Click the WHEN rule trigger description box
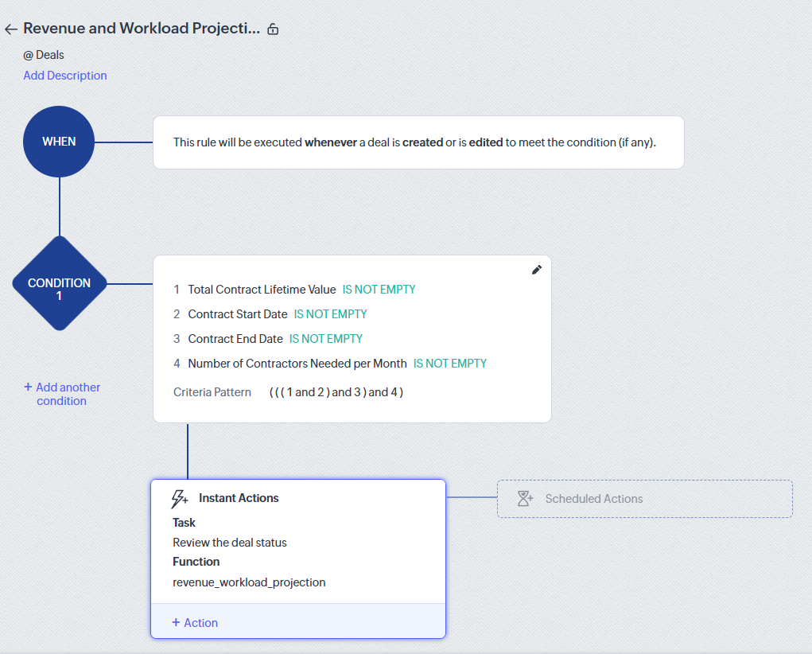The width and height of the screenshot is (812, 654). pyautogui.click(x=418, y=142)
